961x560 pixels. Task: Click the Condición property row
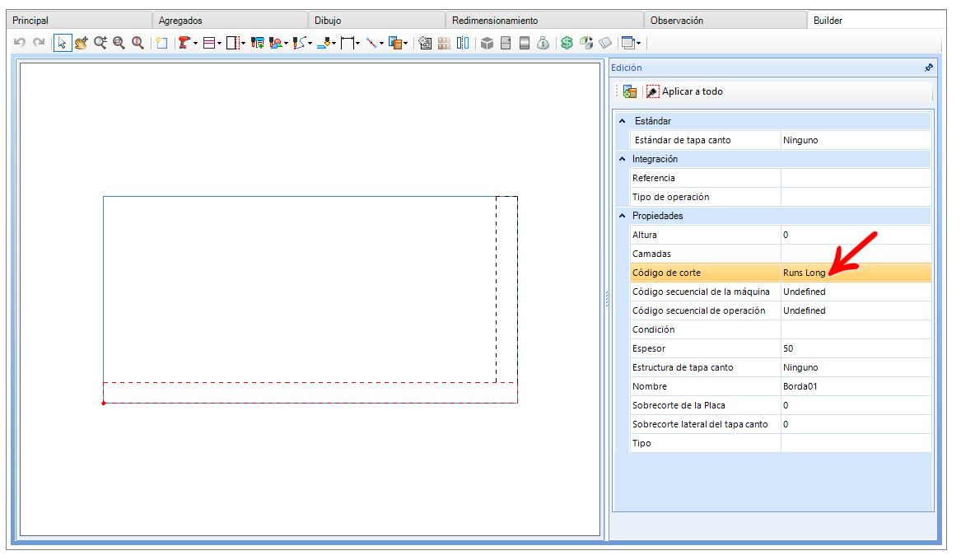click(x=781, y=329)
